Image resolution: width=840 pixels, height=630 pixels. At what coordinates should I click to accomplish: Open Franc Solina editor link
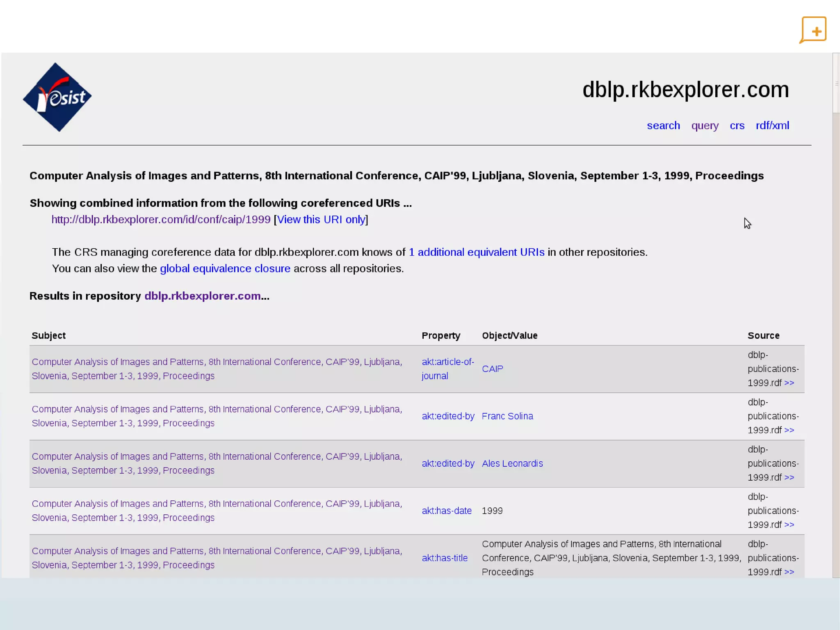[x=507, y=416]
